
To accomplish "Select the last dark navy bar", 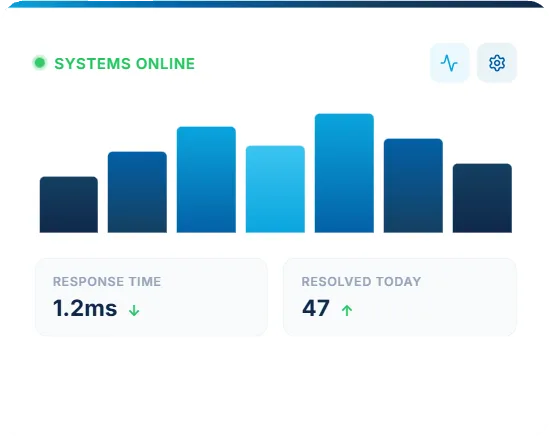I will (482, 198).
